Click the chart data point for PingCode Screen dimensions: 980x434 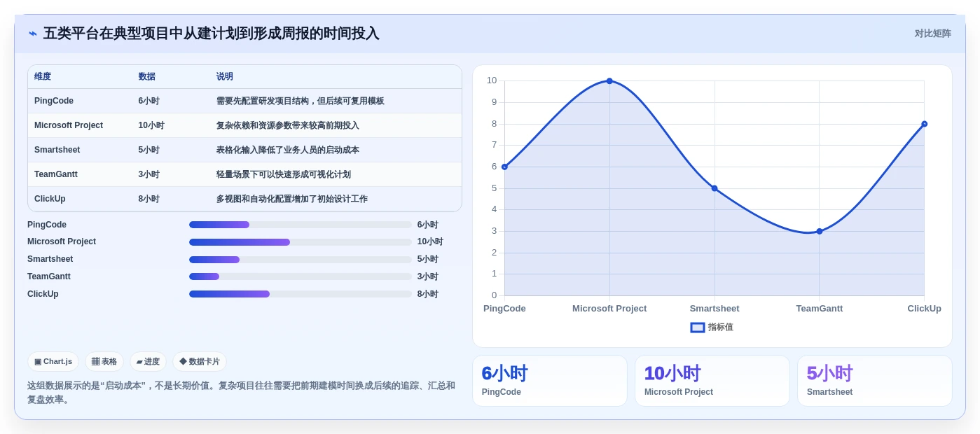click(x=504, y=167)
